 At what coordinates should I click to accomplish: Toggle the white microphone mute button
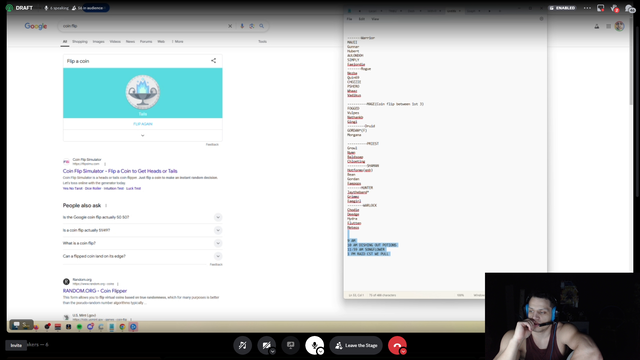pos(314,345)
